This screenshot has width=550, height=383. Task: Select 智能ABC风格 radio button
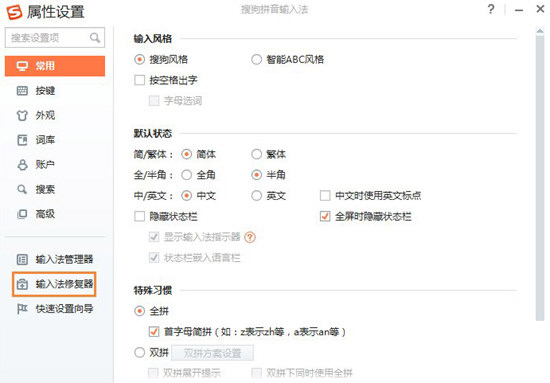point(256,60)
